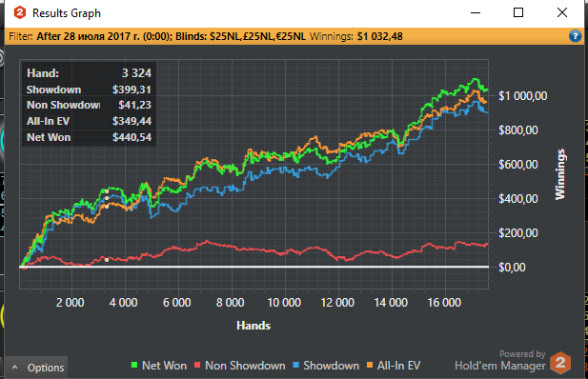Image resolution: width=588 pixels, height=379 pixels.
Task: Click the $600,00 axis label
Action: tap(517, 164)
